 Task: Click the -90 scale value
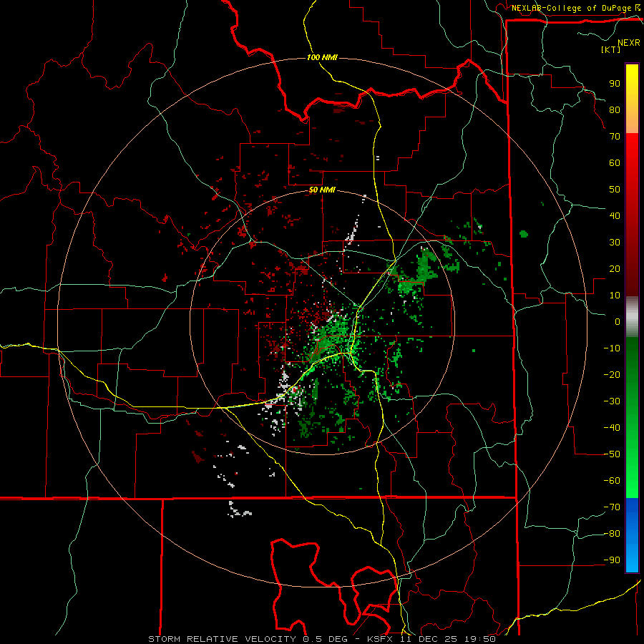(x=612, y=560)
